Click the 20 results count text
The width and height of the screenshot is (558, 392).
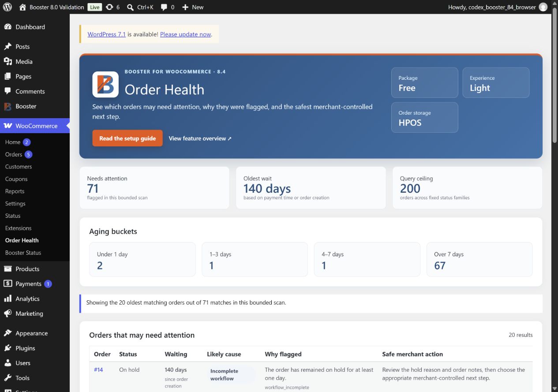click(521, 335)
